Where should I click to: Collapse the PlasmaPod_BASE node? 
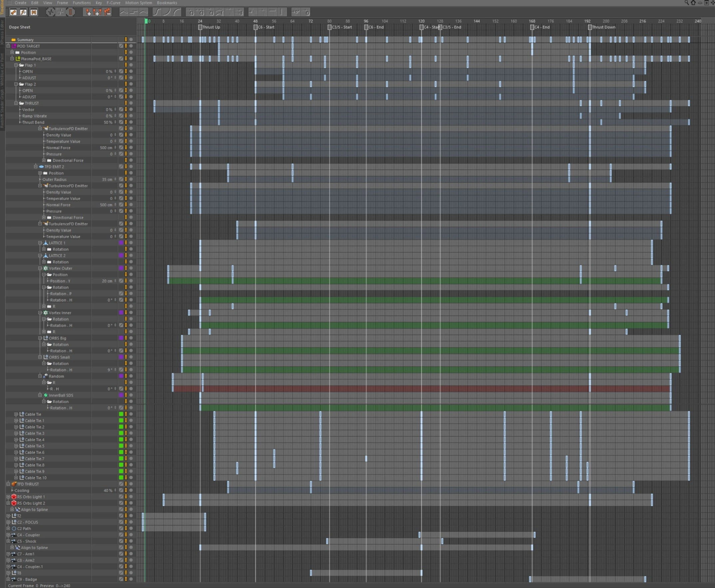(x=12, y=59)
